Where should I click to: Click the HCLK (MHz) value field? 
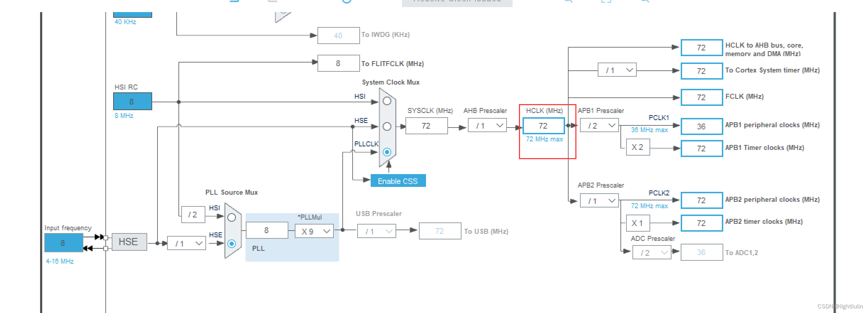543,126
